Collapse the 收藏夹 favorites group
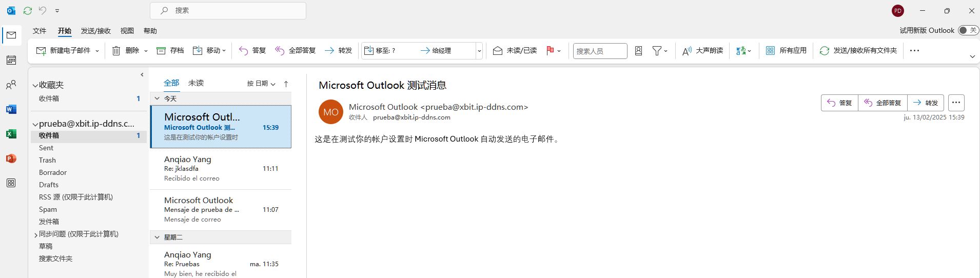Image resolution: width=980 pixels, height=278 pixels. [35, 86]
